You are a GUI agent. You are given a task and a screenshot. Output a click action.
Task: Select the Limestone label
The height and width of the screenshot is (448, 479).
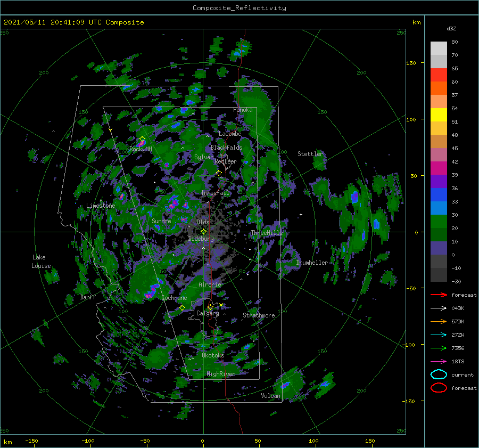[x=101, y=206]
